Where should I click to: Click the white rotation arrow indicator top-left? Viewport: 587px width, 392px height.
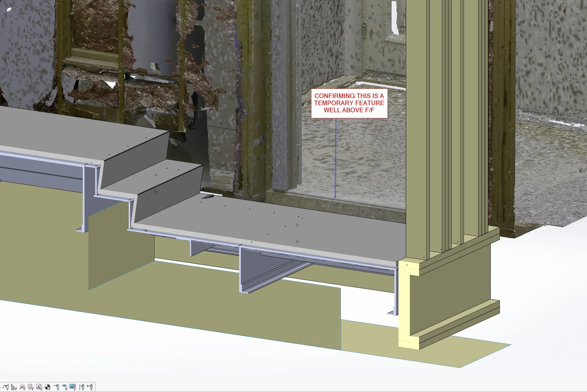(9, 9)
